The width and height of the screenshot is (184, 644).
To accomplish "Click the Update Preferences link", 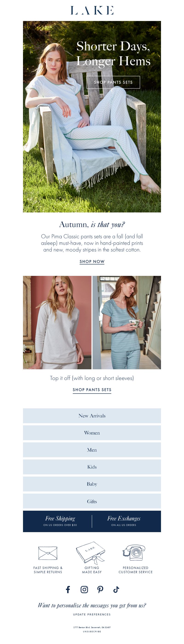I will point(92,614).
